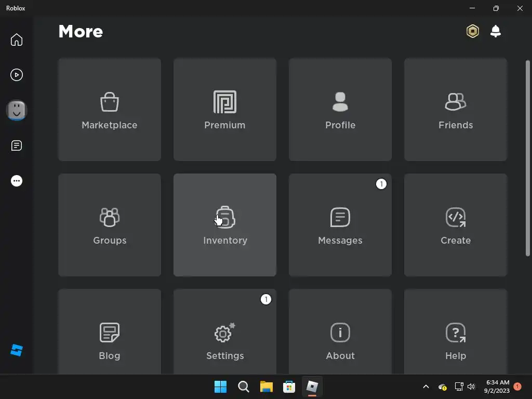532x399 pixels.
Task: Click the Messages unread badge
Action: 381,184
